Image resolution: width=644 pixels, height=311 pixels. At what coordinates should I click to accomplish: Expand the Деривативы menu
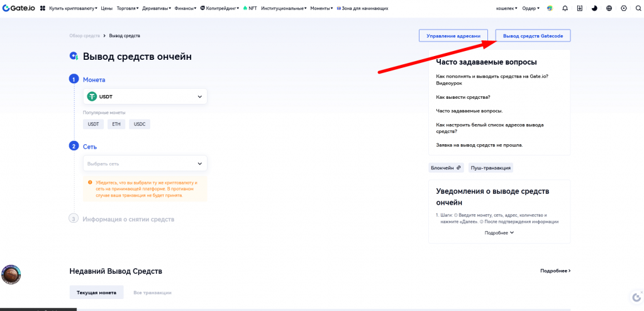pyautogui.click(x=157, y=8)
